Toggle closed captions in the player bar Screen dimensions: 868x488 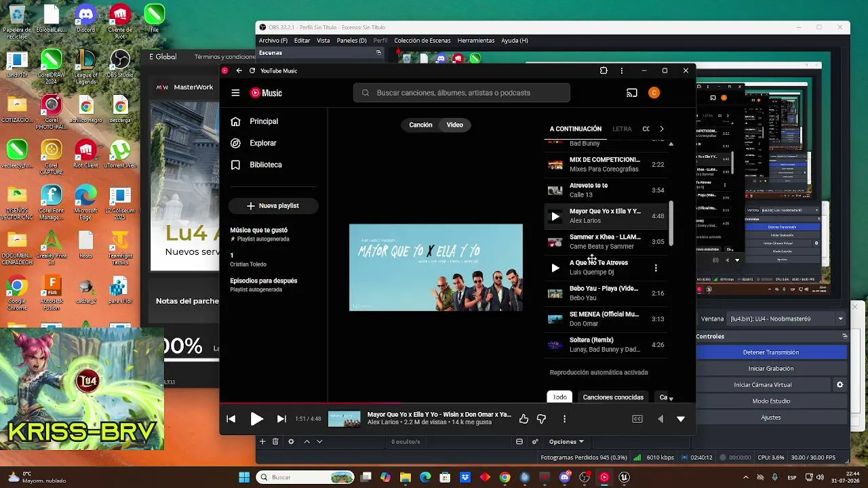637,419
